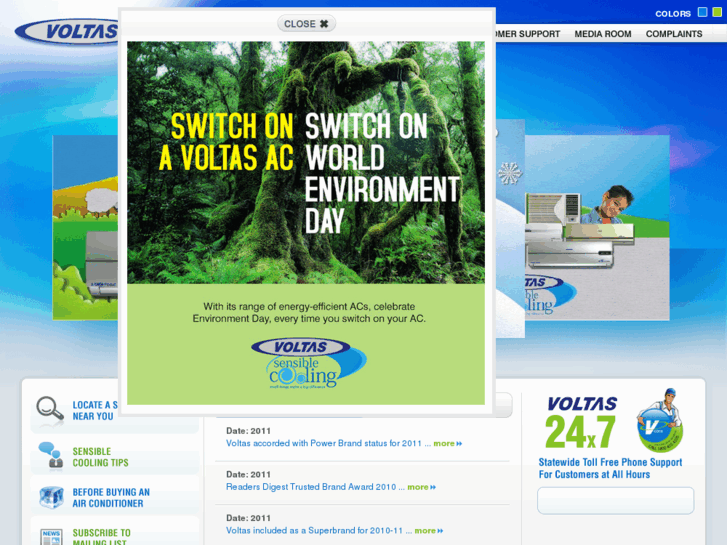
Task: Open the Media Room menu
Action: click(x=603, y=34)
